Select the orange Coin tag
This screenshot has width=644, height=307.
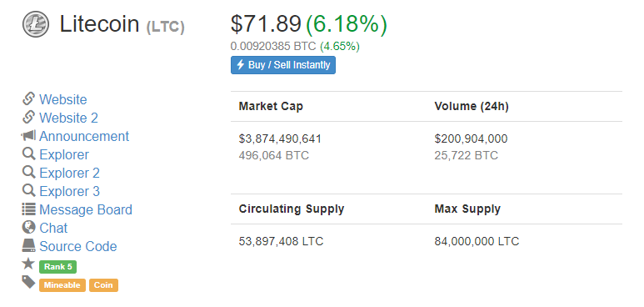point(103,285)
